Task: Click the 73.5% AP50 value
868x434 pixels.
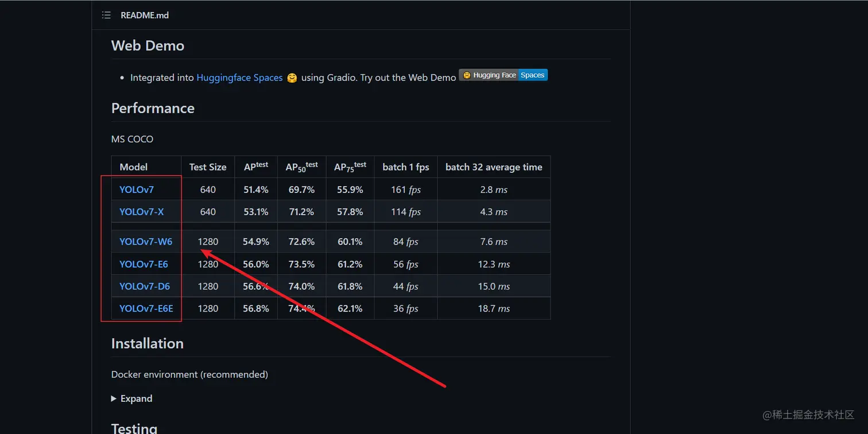Action: (301, 264)
